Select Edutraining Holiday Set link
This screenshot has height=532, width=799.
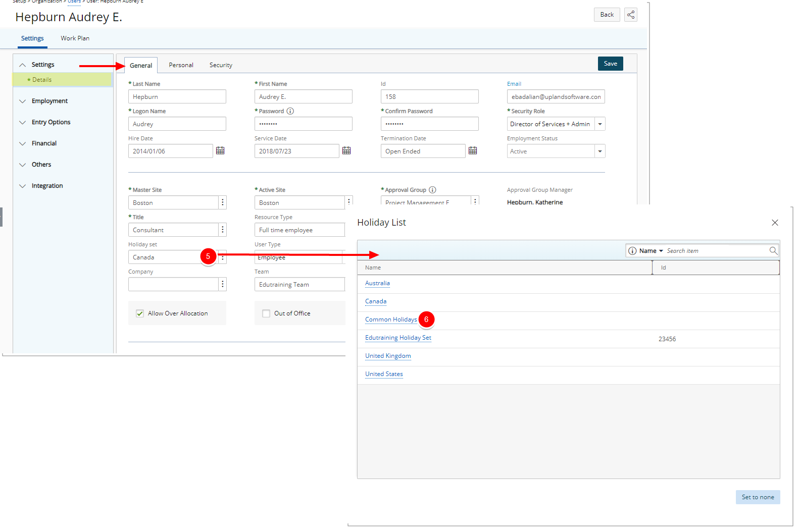[x=398, y=338]
